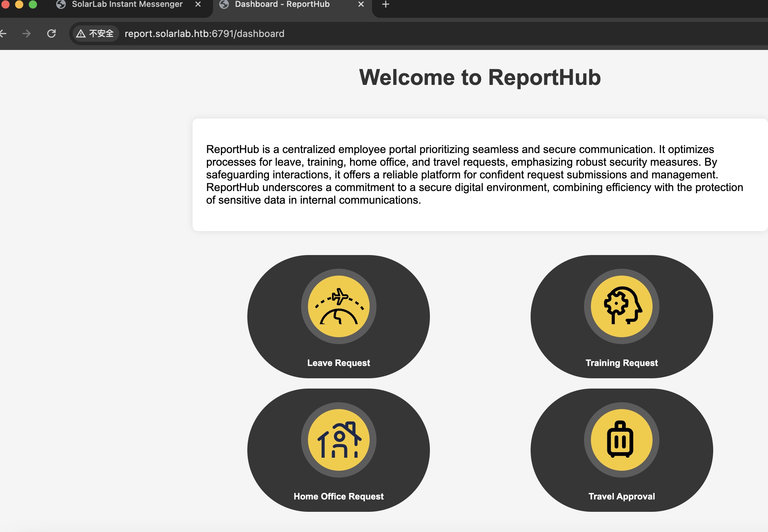The image size is (768, 532).
Task: Click the forward navigation arrow
Action: [26, 34]
